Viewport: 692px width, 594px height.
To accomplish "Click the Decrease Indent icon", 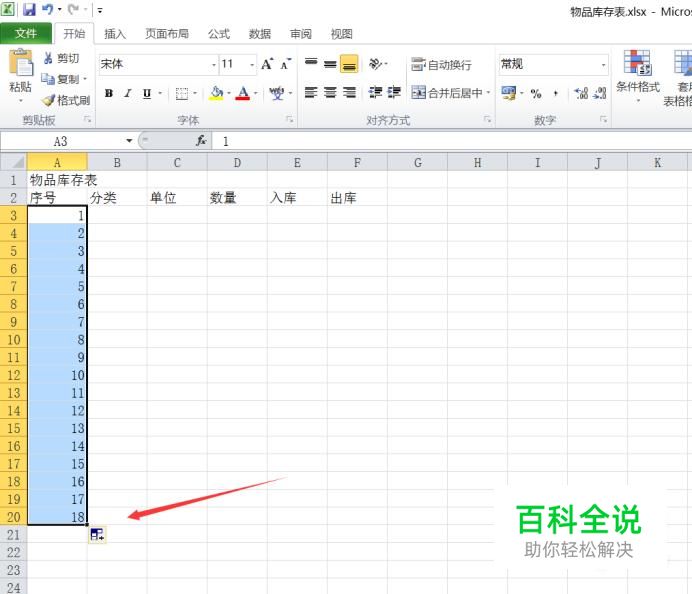I will [x=376, y=93].
